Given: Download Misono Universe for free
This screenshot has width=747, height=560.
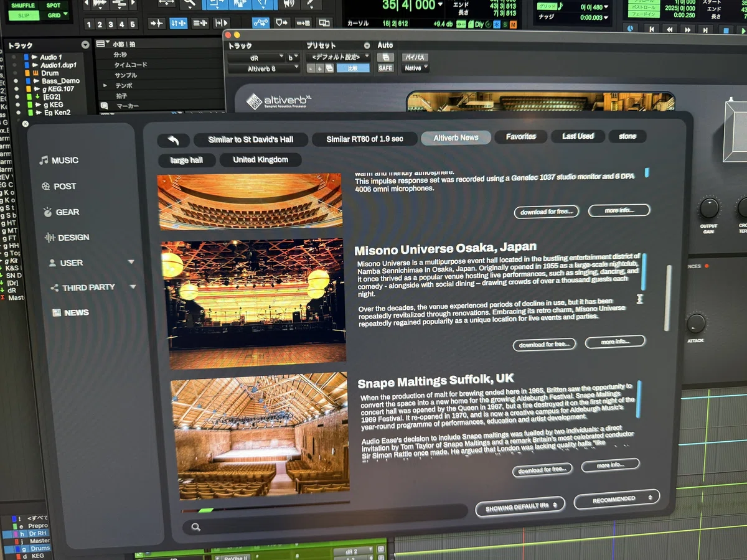Looking at the screenshot, I should (x=545, y=344).
